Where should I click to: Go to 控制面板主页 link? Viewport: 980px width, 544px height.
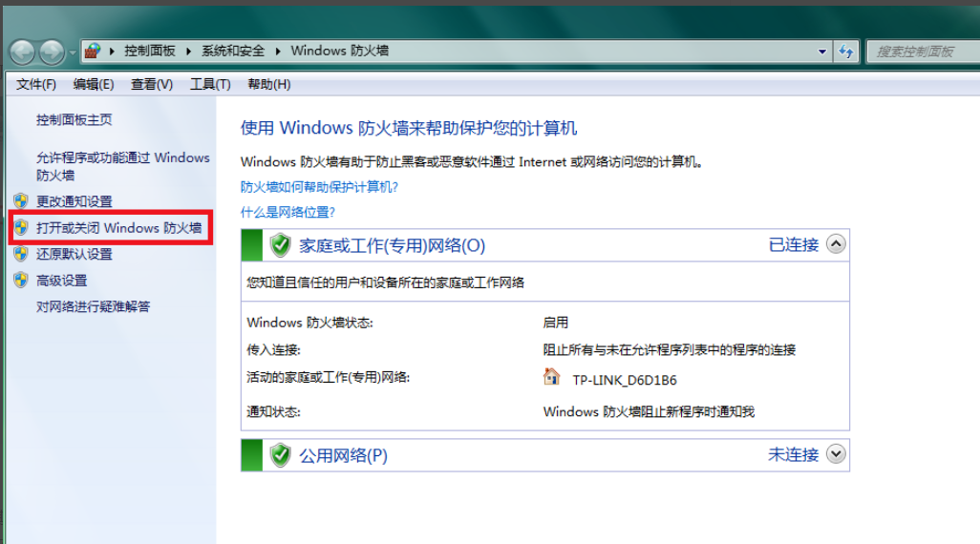point(75,119)
